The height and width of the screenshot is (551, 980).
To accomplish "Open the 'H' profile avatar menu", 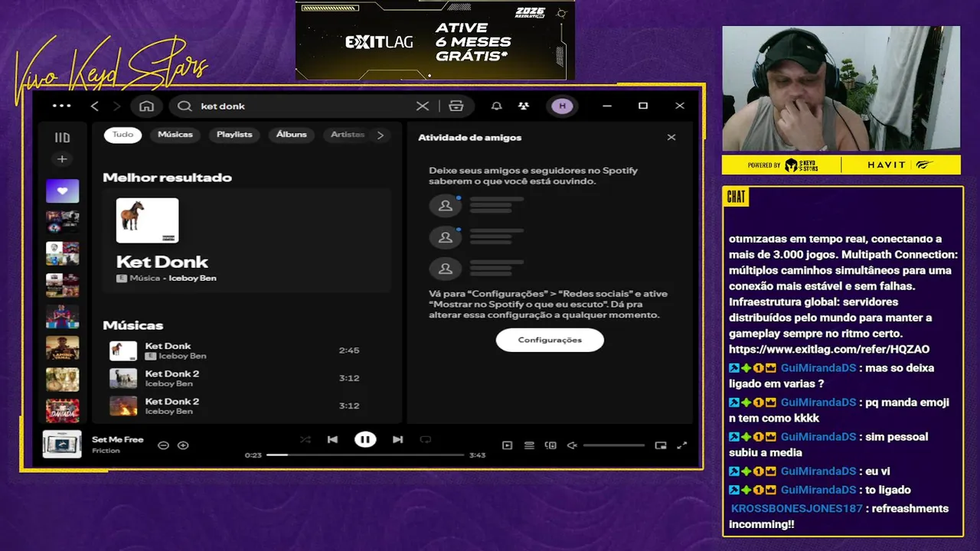I will [x=563, y=106].
